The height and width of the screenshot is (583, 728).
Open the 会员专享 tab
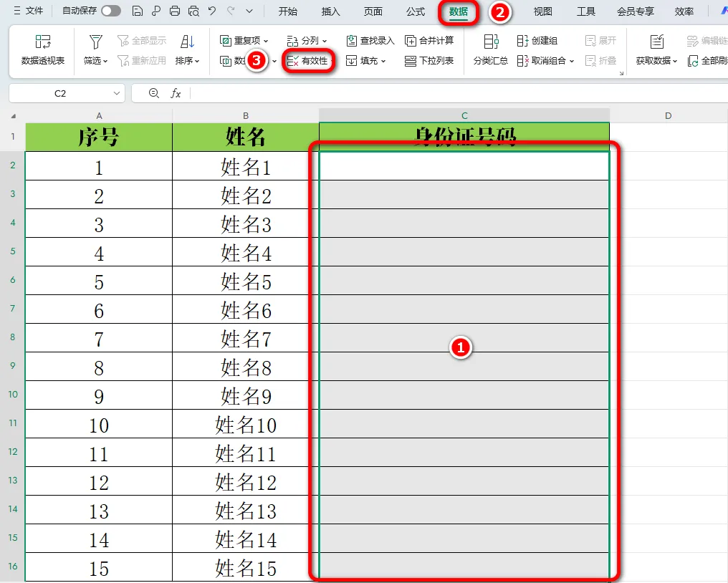(x=635, y=11)
